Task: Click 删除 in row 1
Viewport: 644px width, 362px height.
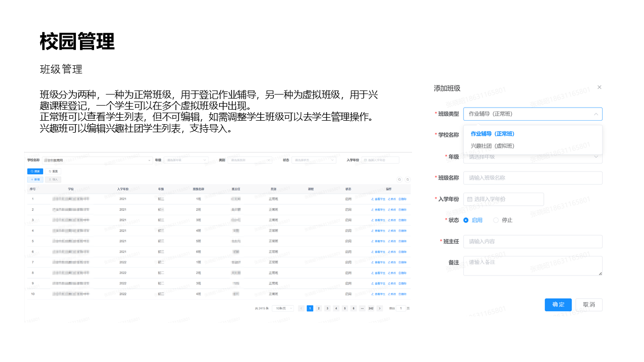Action: click(x=403, y=199)
